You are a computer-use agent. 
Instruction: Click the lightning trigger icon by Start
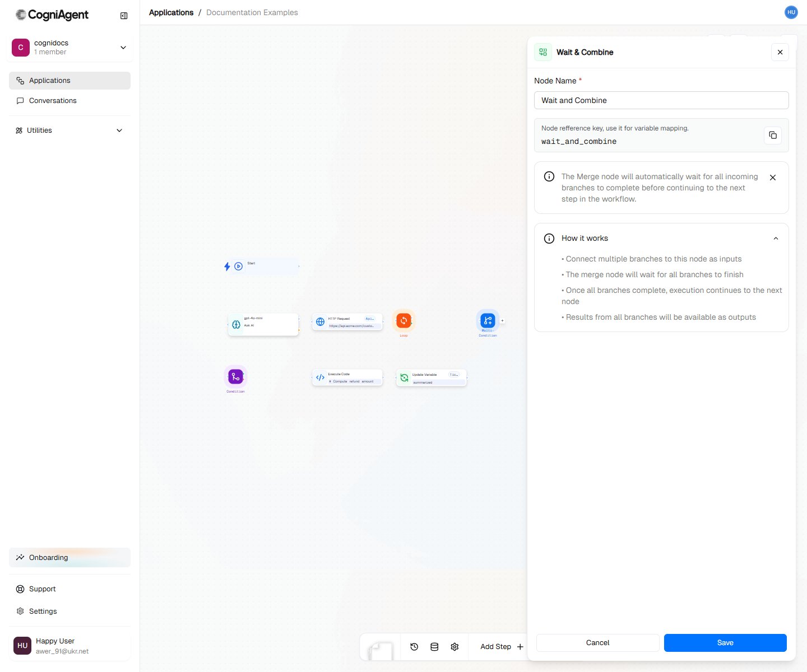click(227, 267)
